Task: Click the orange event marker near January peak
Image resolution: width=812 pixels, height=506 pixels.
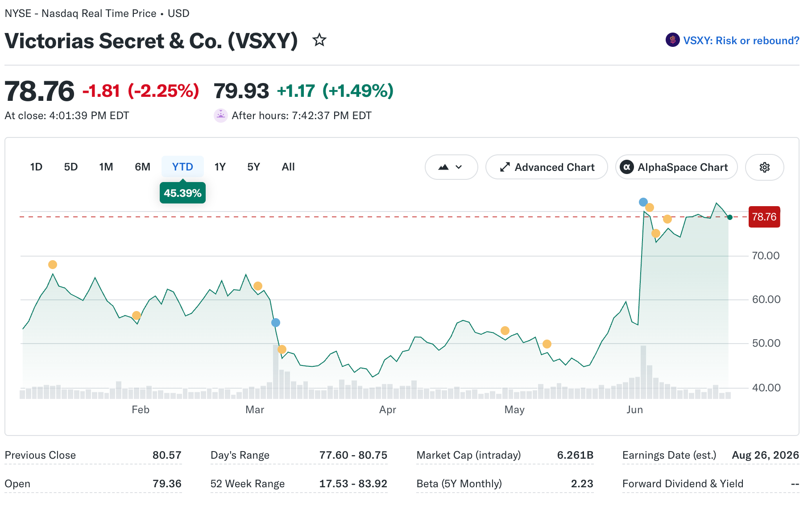Action: (x=53, y=265)
